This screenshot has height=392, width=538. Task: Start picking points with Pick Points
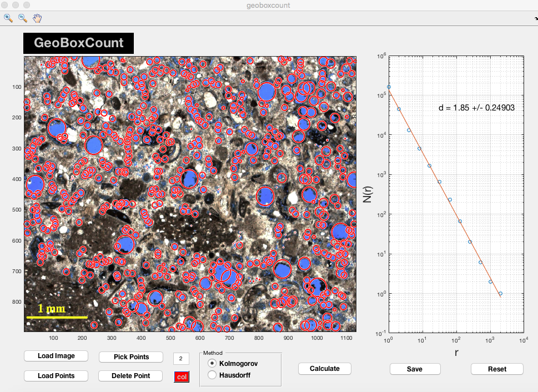pos(132,356)
